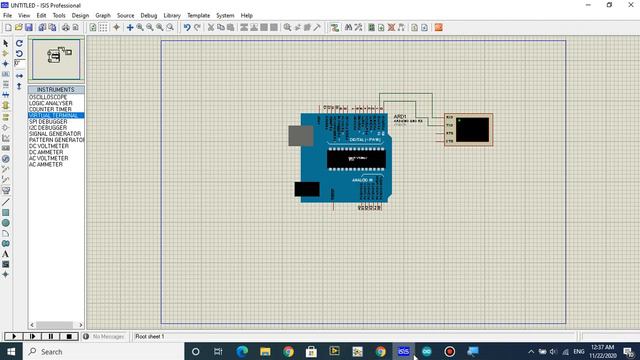Select SIGNAL GENERATOR in instruments list
640x360 pixels.
[x=56, y=134]
